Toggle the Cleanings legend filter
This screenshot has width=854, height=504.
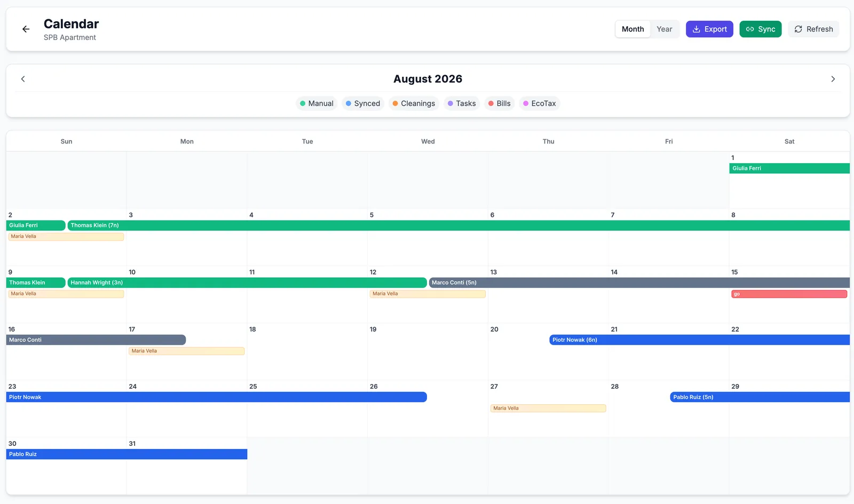[x=414, y=103]
